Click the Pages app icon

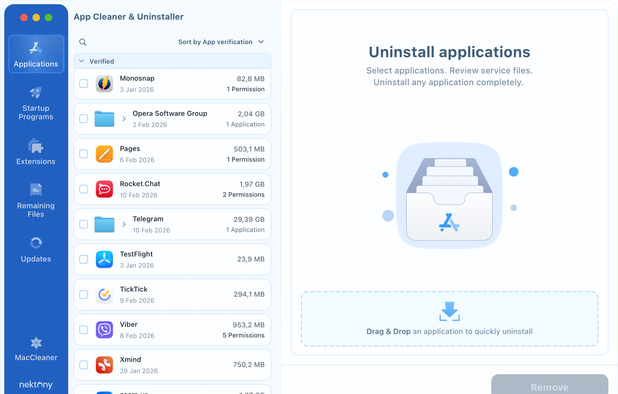click(104, 154)
